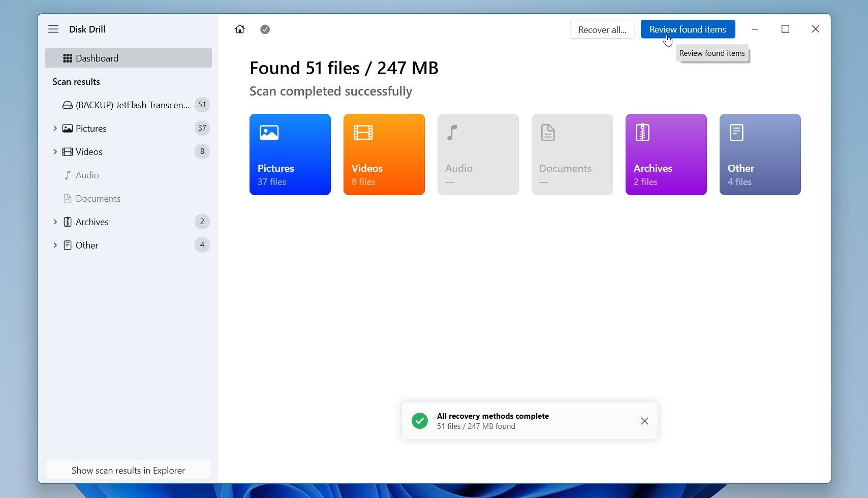Click the 37 count badge beside Pictures

point(202,128)
